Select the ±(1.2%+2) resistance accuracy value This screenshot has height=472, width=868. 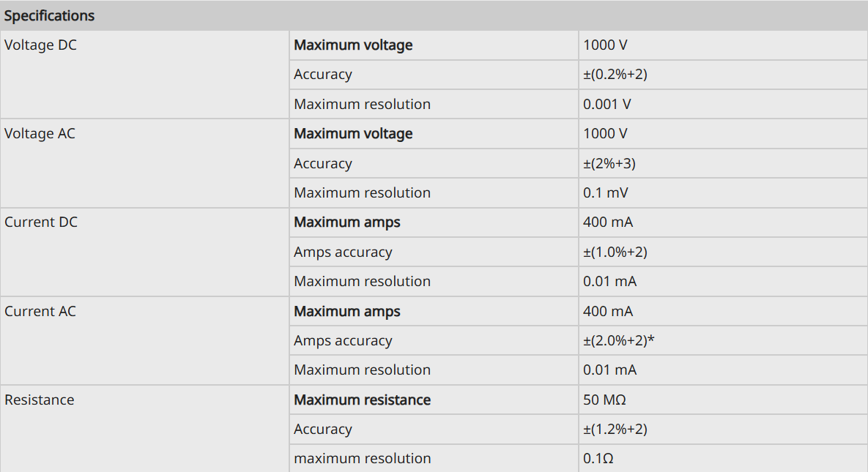click(615, 429)
